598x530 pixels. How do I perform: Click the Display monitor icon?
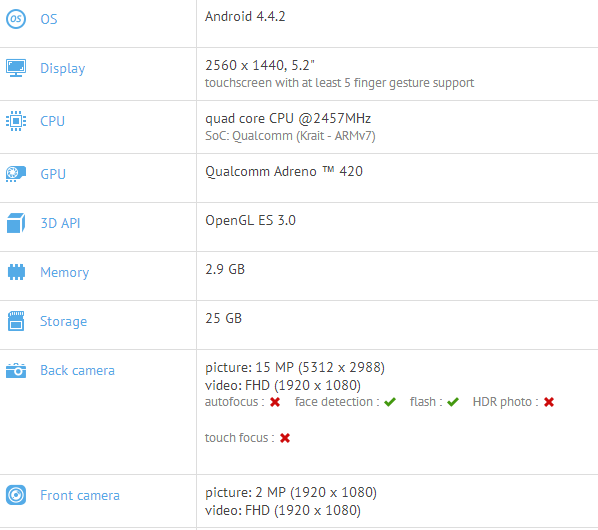tap(16, 68)
